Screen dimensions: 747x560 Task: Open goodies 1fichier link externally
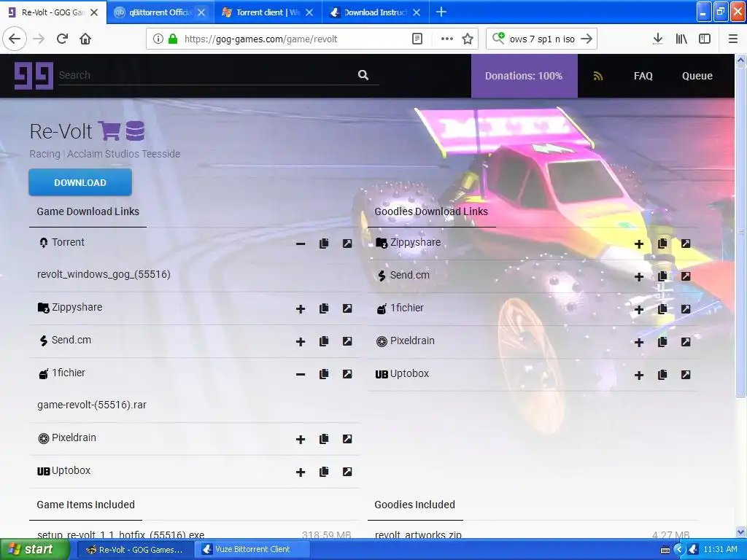tap(686, 309)
